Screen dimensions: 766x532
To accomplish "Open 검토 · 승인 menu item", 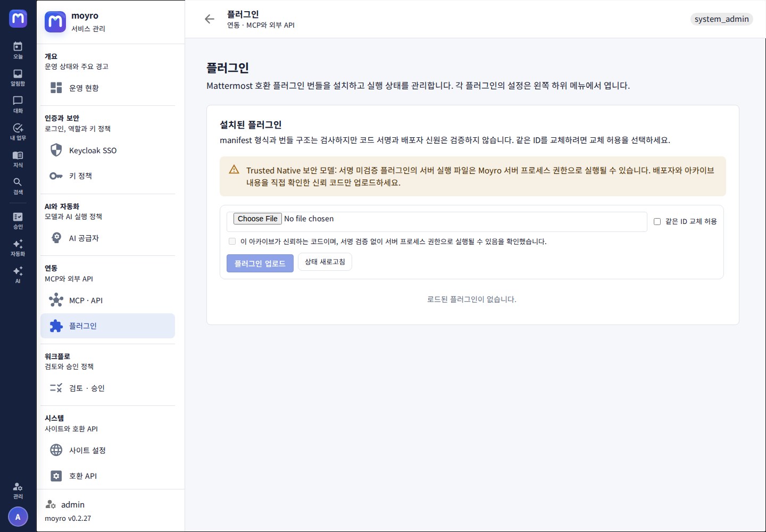I will [107, 388].
